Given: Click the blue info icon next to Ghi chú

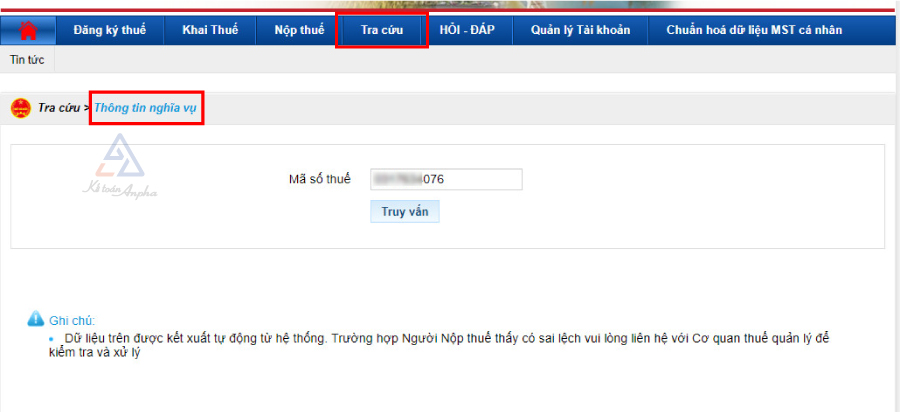Looking at the screenshot, I should (36, 319).
